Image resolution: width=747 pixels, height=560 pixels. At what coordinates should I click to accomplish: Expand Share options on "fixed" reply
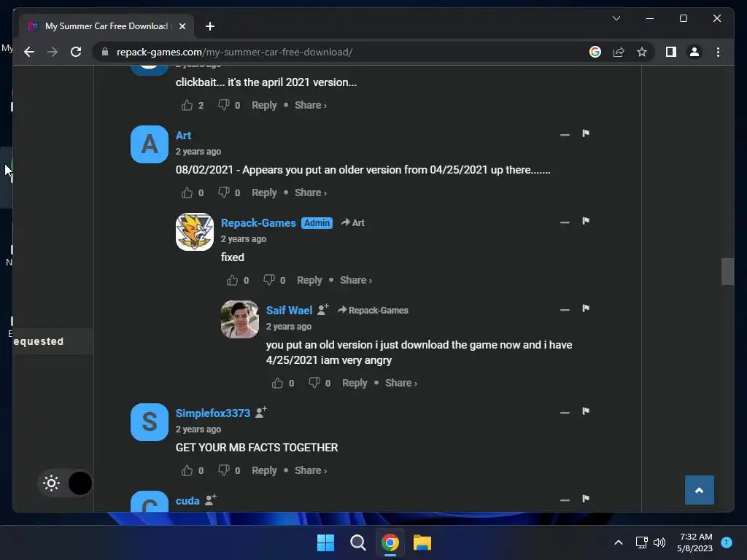[356, 280]
